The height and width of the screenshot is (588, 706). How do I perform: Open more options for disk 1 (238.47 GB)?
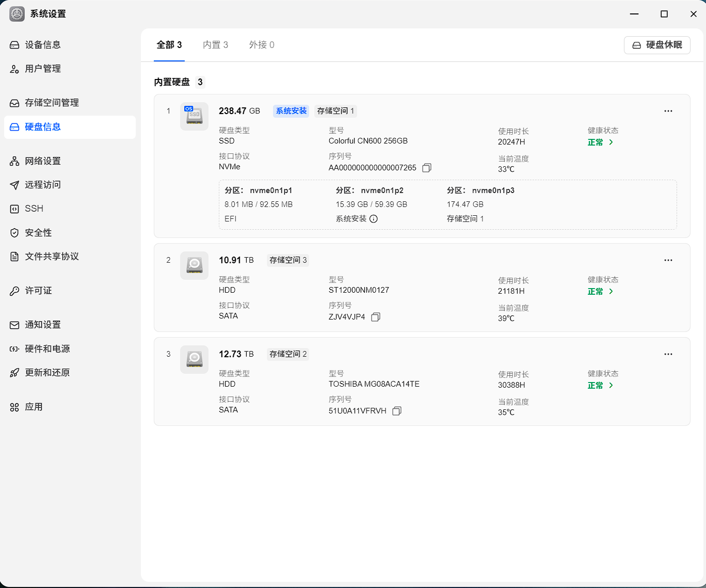click(668, 111)
